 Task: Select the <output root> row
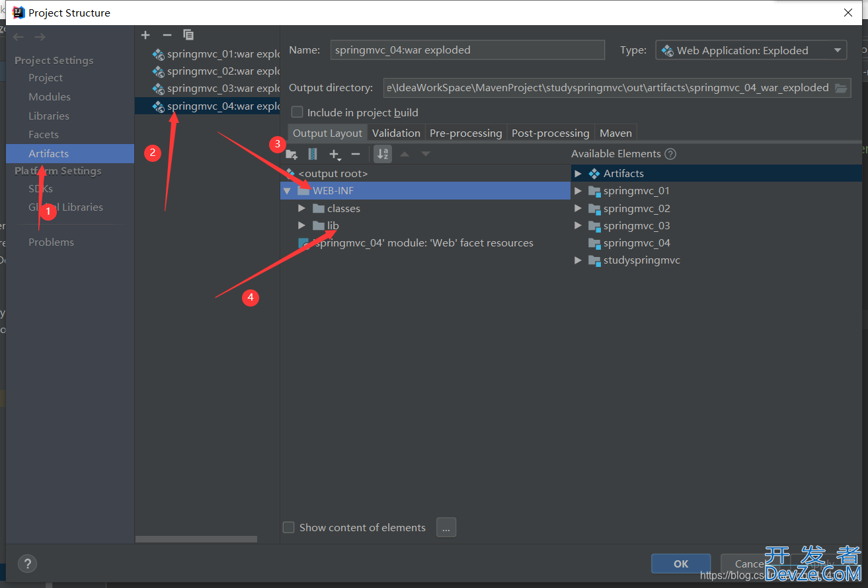(x=425, y=174)
